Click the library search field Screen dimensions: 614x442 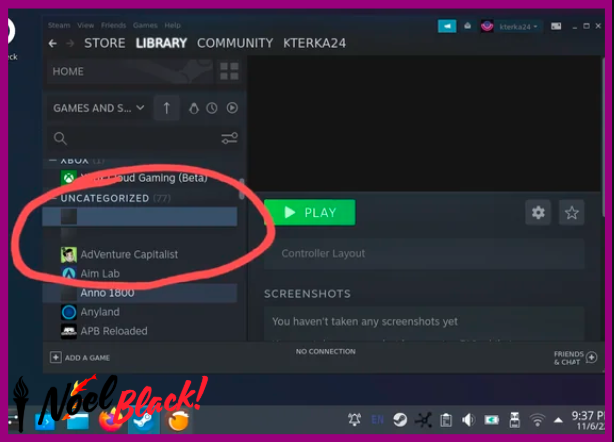[x=143, y=138]
